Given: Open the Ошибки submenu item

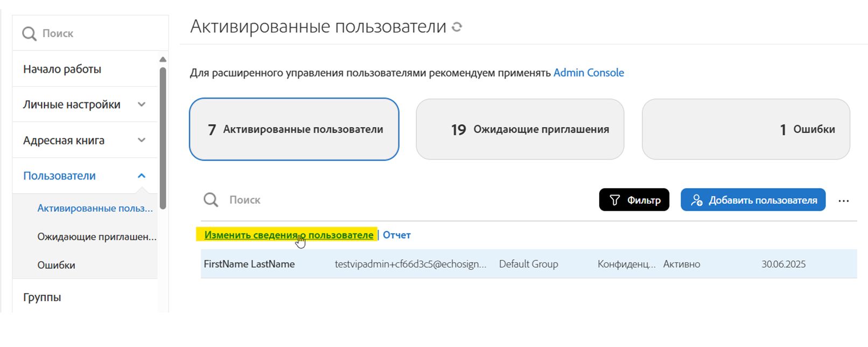Looking at the screenshot, I should pos(56,265).
